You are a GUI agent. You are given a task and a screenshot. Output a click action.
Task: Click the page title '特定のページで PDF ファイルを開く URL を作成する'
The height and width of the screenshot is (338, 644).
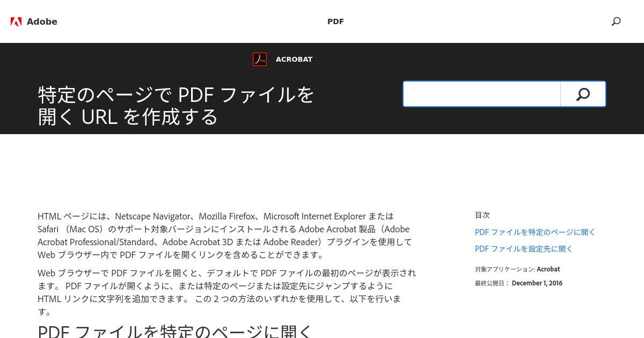[x=176, y=106]
